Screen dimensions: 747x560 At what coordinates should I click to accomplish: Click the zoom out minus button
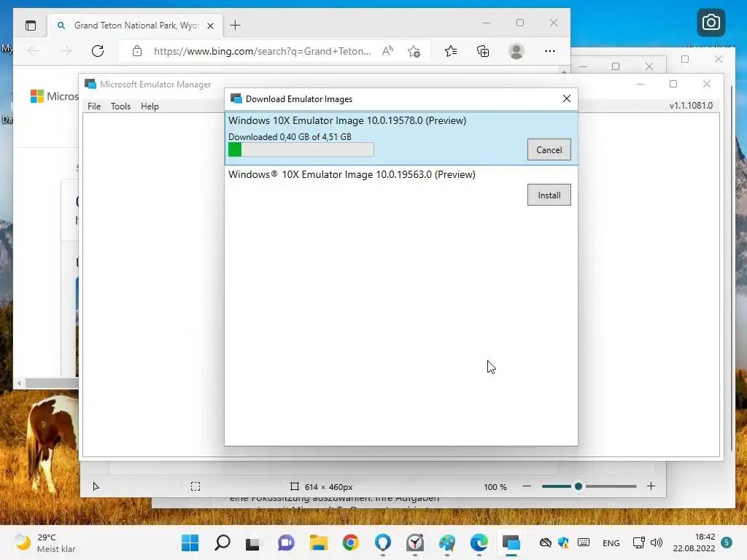pyautogui.click(x=527, y=486)
